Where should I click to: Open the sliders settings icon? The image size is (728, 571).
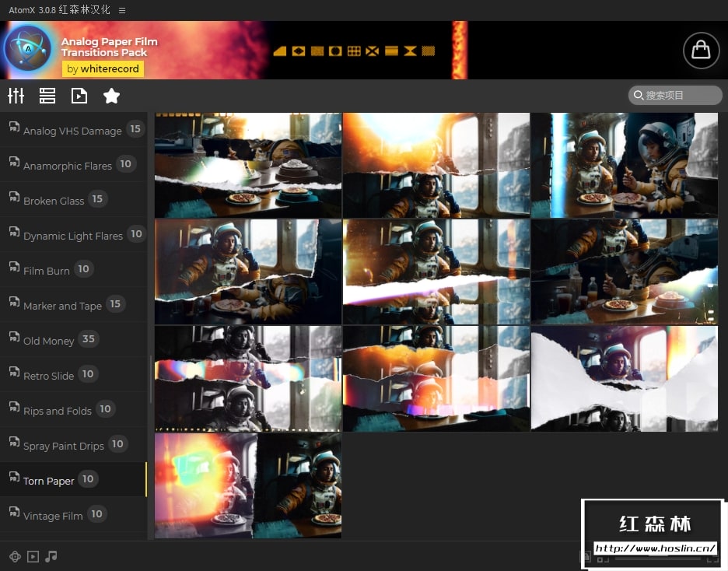click(x=16, y=96)
